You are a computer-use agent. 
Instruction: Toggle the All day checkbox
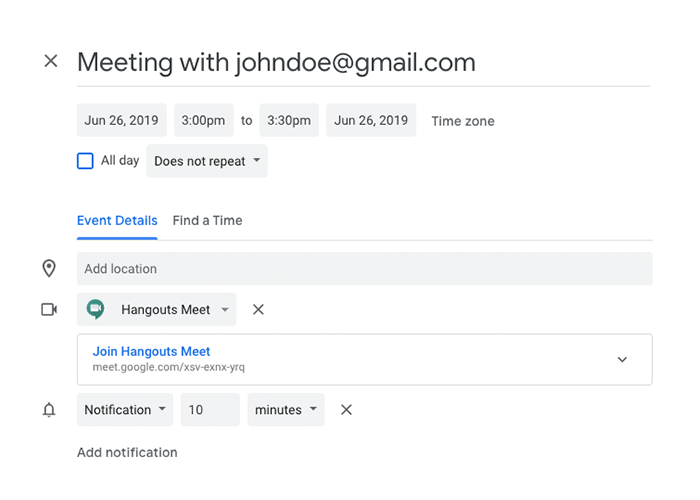(x=86, y=161)
